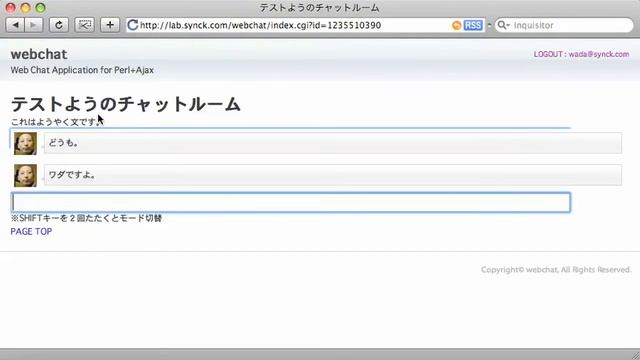Click the yellow minimize window button
The image size is (640, 360).
(x=25, y=8)
